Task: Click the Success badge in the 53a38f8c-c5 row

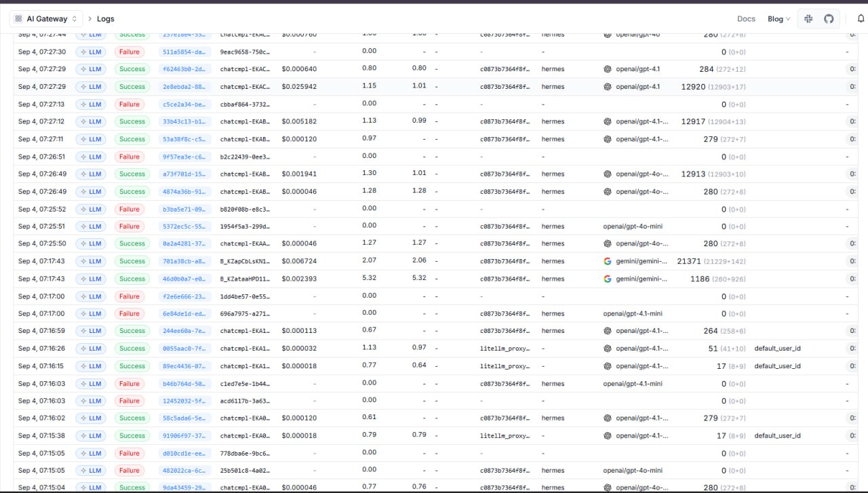Action: (x=132, y=139)
